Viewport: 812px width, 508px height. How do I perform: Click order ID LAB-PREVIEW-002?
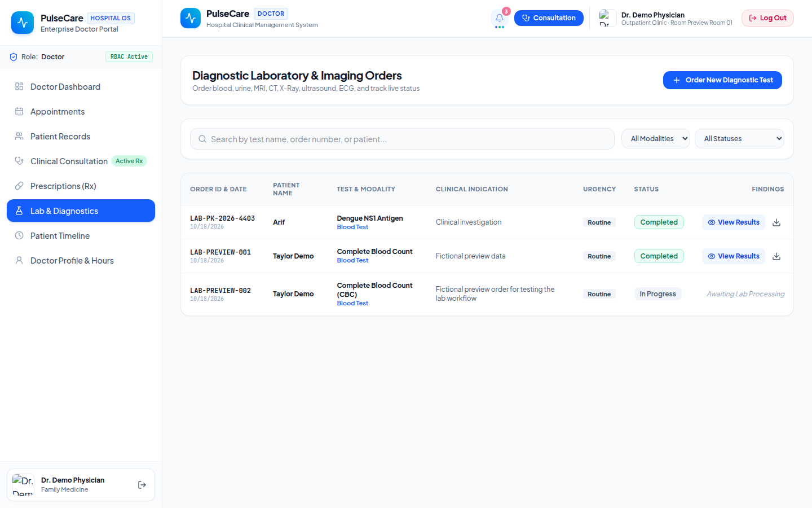click(x=220, y=291)
